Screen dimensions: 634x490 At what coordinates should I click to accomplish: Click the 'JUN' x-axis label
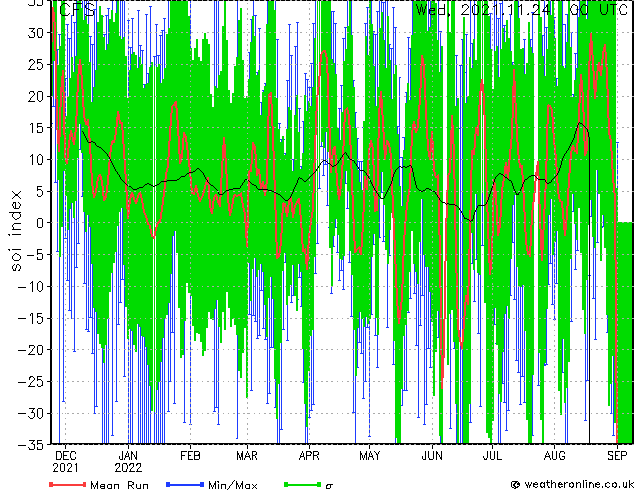click(x=432, y=456)
